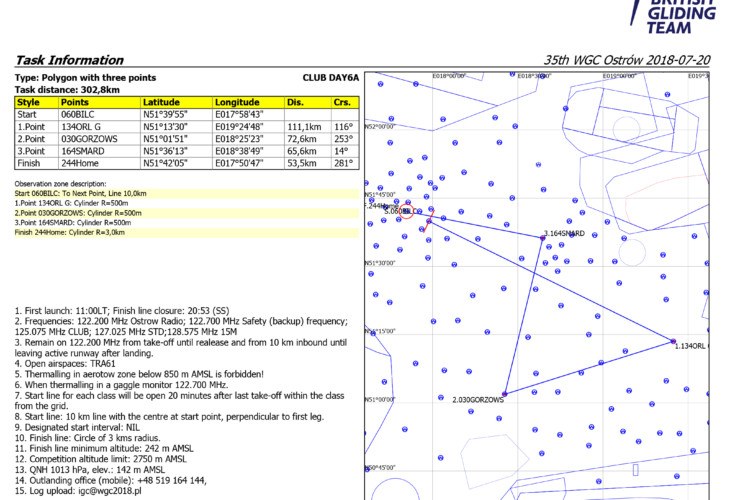This screenshot has width=730, height=500.
Task: Click the 35th WGC Ostrów 2018-07-20 title
Action: click(627, 60)
